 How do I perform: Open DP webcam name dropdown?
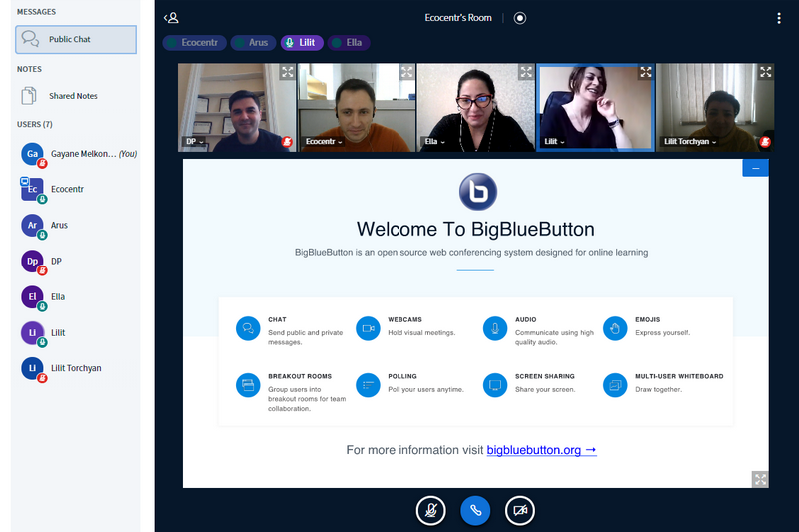tap(194, 141)
